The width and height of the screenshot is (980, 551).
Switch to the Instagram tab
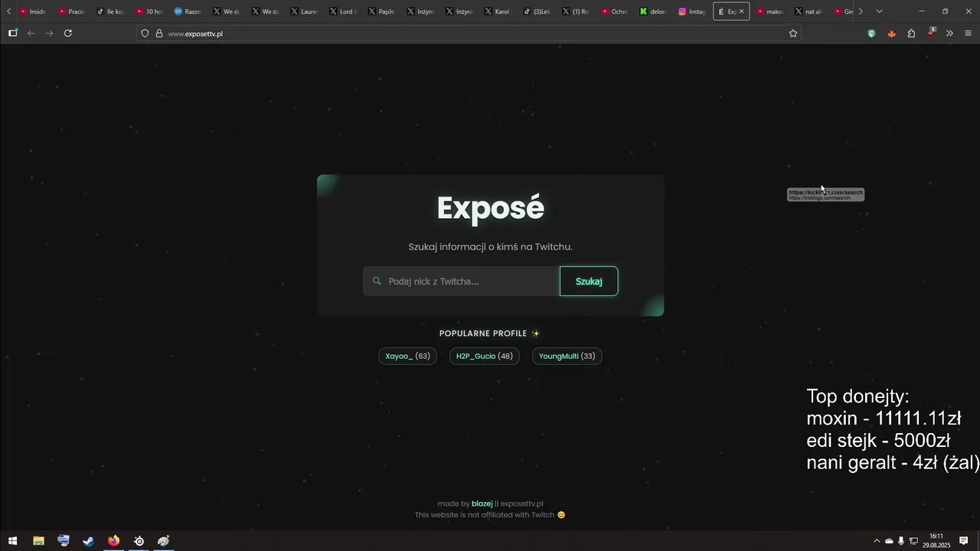[x=693, y=11]
